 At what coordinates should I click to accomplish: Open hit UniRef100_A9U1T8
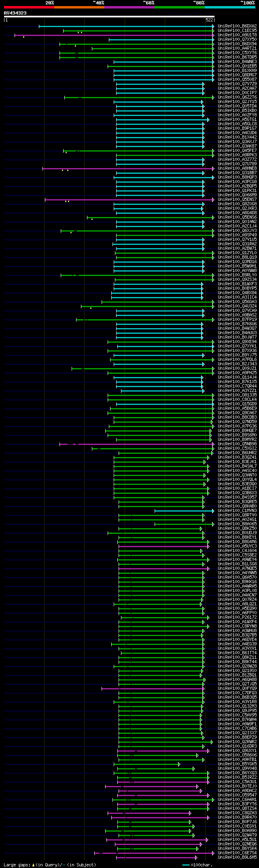tap(237, 35)
